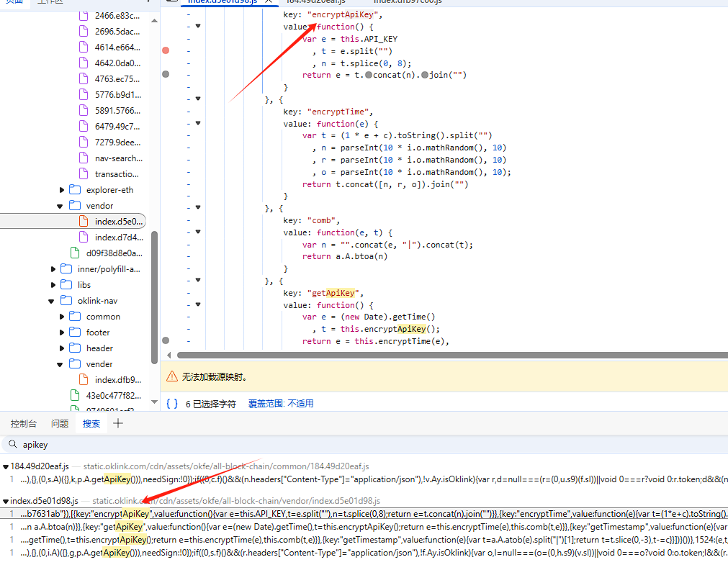Select the 工作区 navigator pane tab

coord(50,2)
